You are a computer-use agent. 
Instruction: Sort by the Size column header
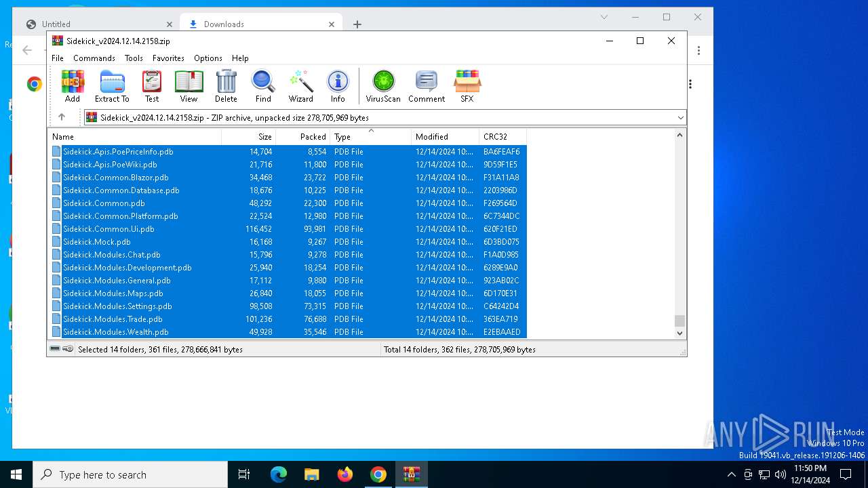tap(248, 136)
